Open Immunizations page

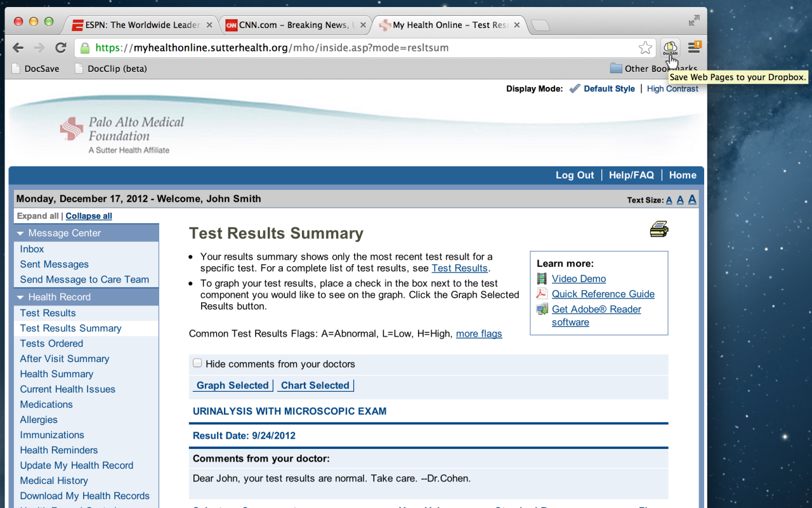tap(52, 435)
